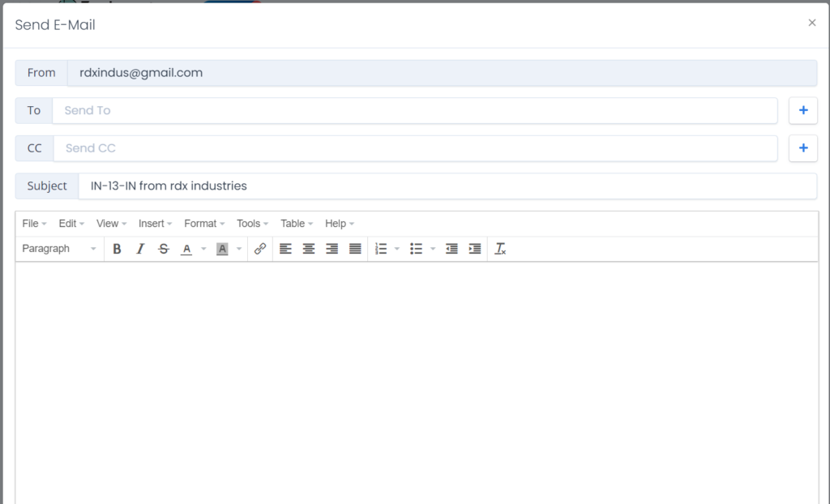Image resolution: width=830 pixels, height=504 pixels.
Task: Align text center
Action: pos(309,249)
